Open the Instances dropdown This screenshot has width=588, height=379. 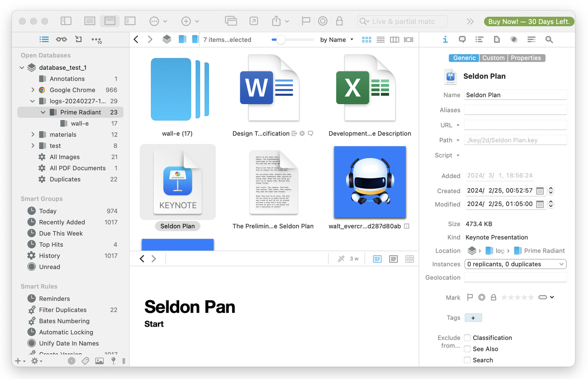tap(515, 264)
